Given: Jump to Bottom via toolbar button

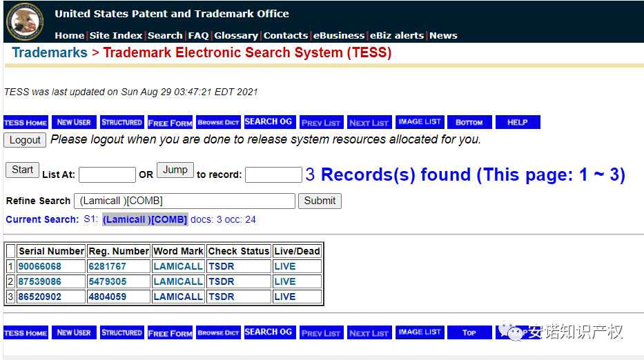Looking at the screenshot, I should coord(469,122).
